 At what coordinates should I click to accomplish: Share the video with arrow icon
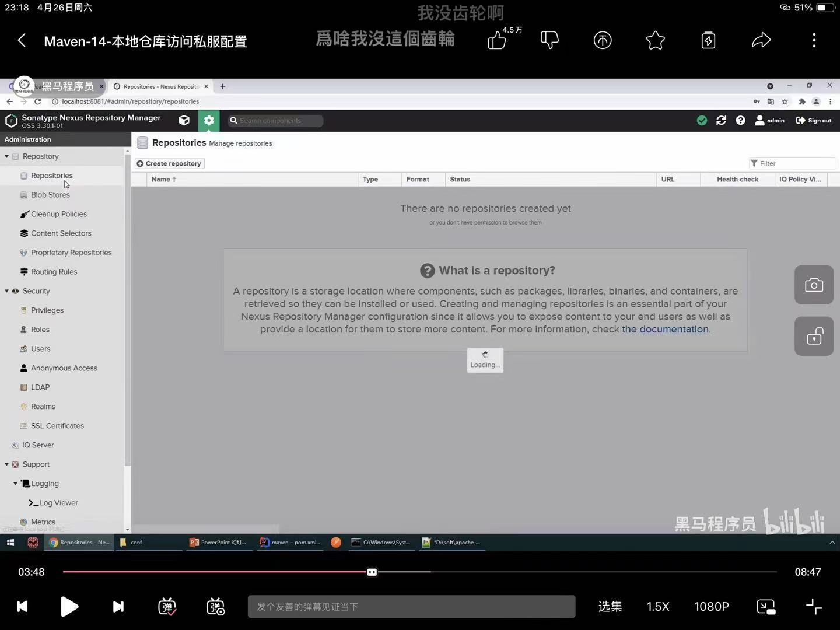click(761, 40)
